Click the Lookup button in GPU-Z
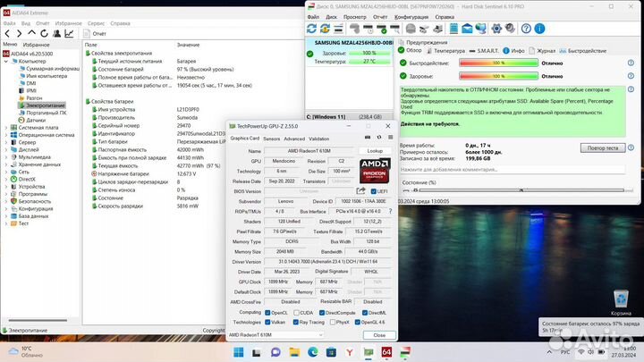 [x=375, y=151]
